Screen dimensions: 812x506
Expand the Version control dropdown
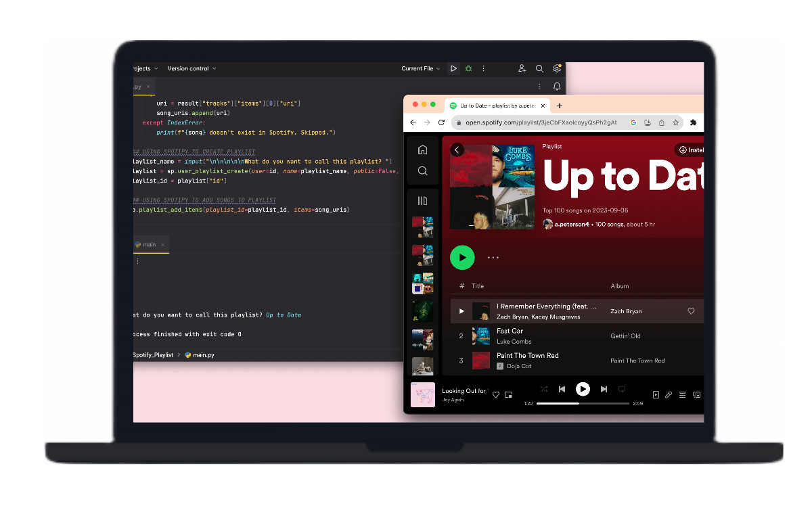click(192, 68)
